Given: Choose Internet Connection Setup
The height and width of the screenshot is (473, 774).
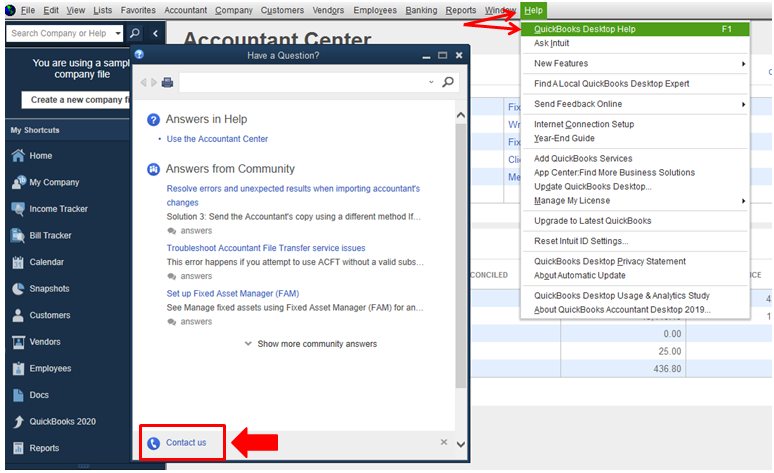Looking at the screenshot, I should [584, 124].
